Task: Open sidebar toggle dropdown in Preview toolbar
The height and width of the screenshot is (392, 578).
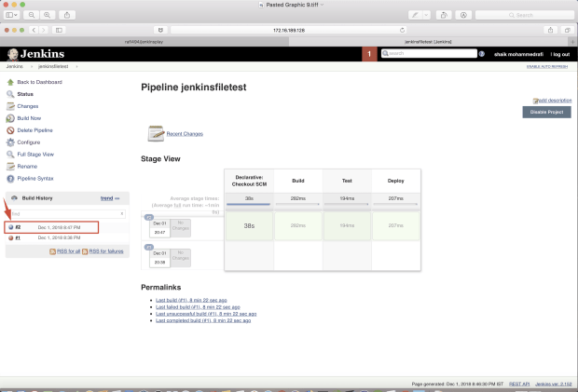Action: (x=11, y=15)
